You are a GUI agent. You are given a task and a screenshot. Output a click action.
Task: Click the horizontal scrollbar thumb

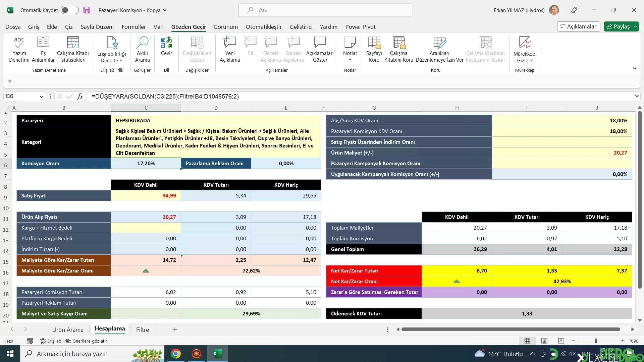click(511, 329)
